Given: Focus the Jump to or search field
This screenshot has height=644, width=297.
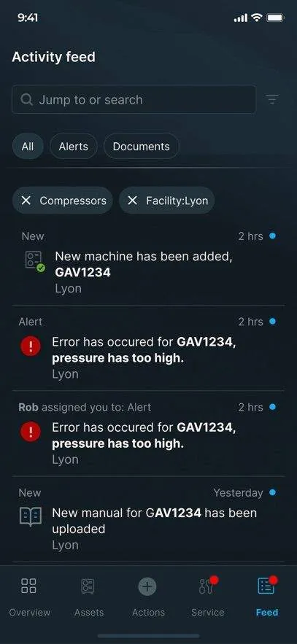Looking at the screenshot, I should click(134, 99).
